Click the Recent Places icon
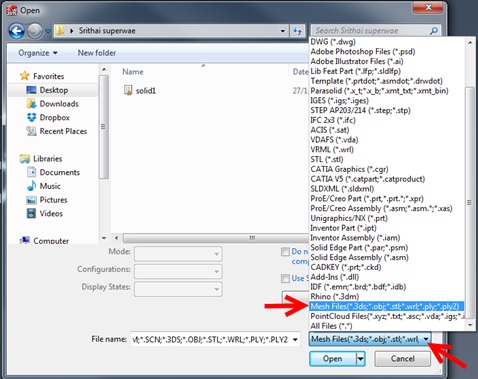 pyautogui.click(x=31, y=131)
